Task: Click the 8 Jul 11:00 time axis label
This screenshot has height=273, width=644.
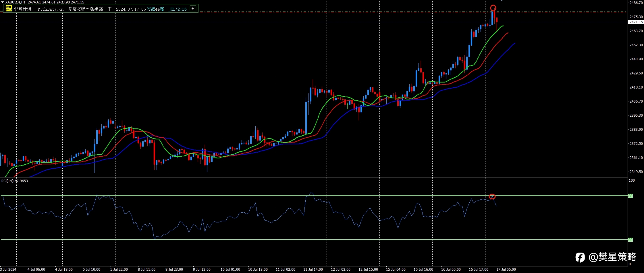Action: click(x=146, y=270)
